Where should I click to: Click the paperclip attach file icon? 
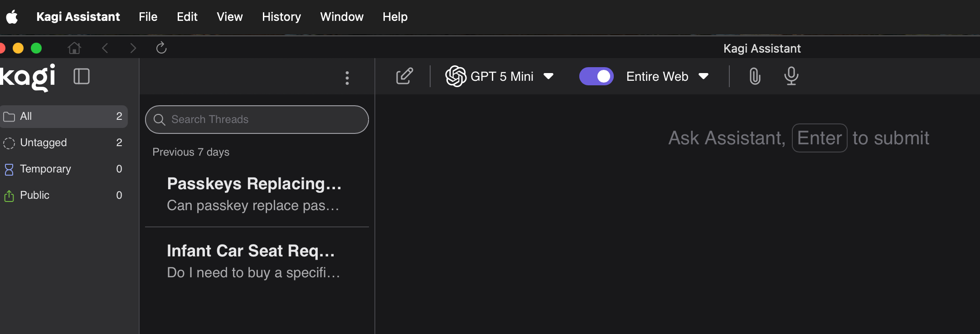[x=755, y=76]
